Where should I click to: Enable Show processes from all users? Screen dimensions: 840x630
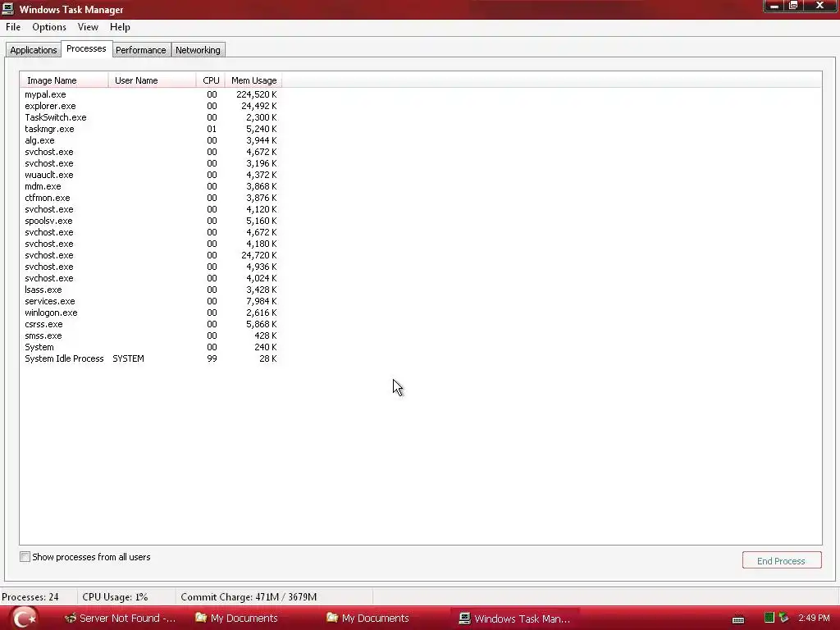(25, 557)
